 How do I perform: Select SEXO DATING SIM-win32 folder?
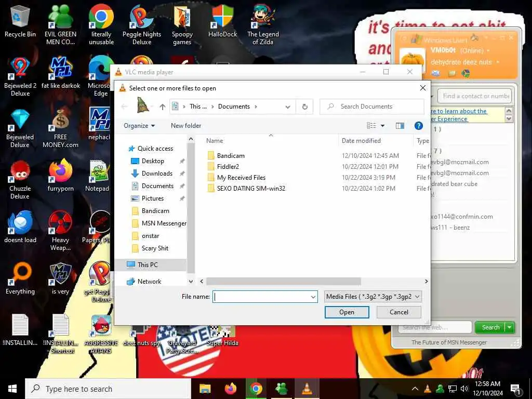pos(251,188)
